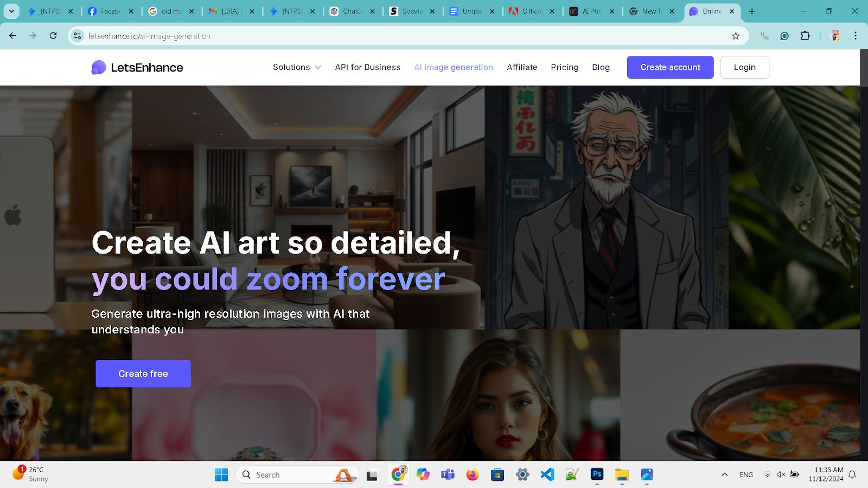
Task: Open Settings gear on the taskbar
Action: point(522,475)
